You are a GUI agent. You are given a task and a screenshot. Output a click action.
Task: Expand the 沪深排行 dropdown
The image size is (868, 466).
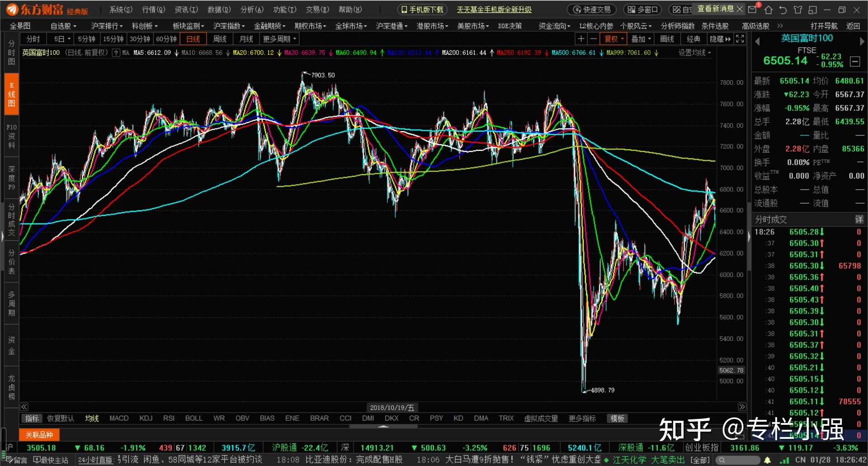(x=107, y=26)
